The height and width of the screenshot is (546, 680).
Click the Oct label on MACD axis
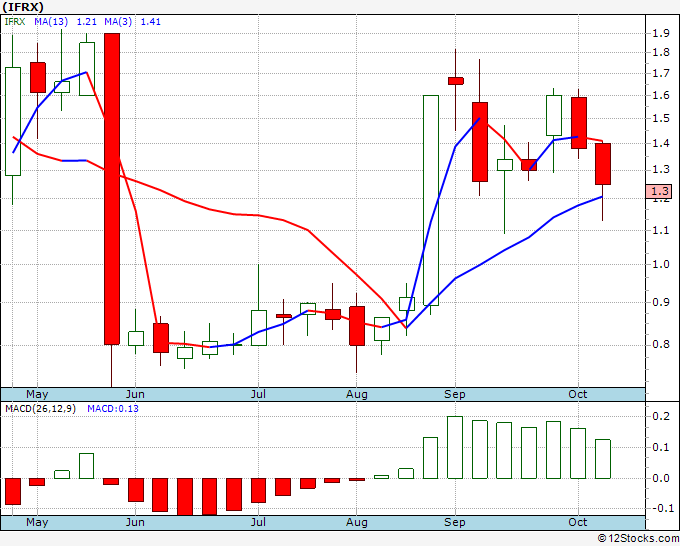[578, 522]
